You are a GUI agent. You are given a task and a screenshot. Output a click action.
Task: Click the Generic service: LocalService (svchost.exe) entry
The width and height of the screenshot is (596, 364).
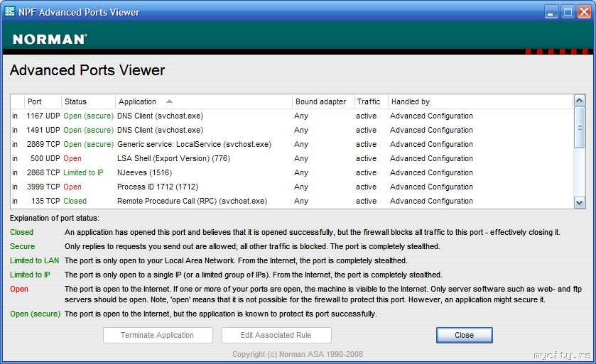(194, 144)
